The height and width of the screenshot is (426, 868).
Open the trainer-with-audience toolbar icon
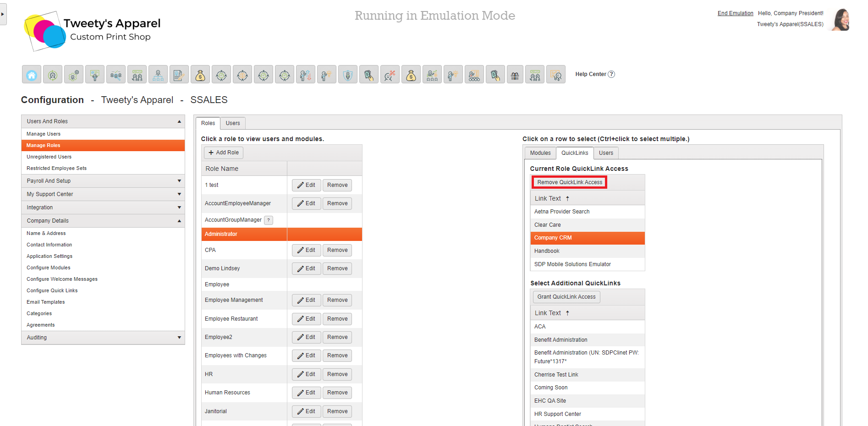pyautogui.click(x=474, y=74)
